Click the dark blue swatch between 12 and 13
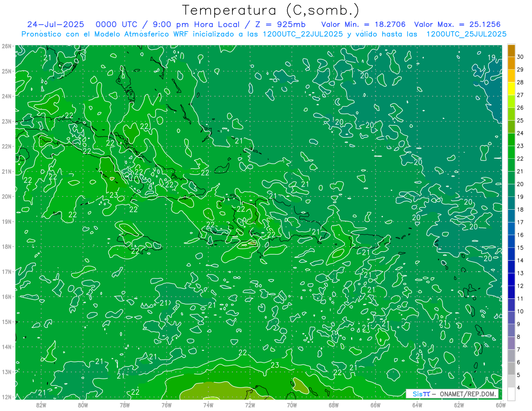Image resolution: width=532 pixels, height=411 pixels. tap(511, 279)
